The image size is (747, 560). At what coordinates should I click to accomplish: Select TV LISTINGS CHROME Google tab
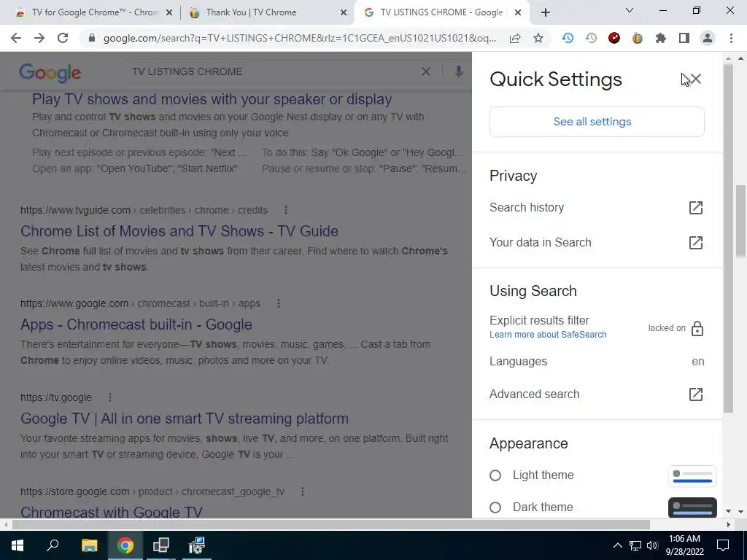441,12
